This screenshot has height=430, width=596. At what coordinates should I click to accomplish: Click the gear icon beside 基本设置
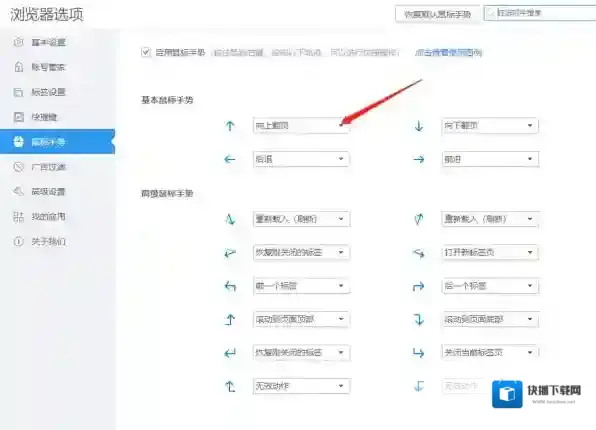19,42
